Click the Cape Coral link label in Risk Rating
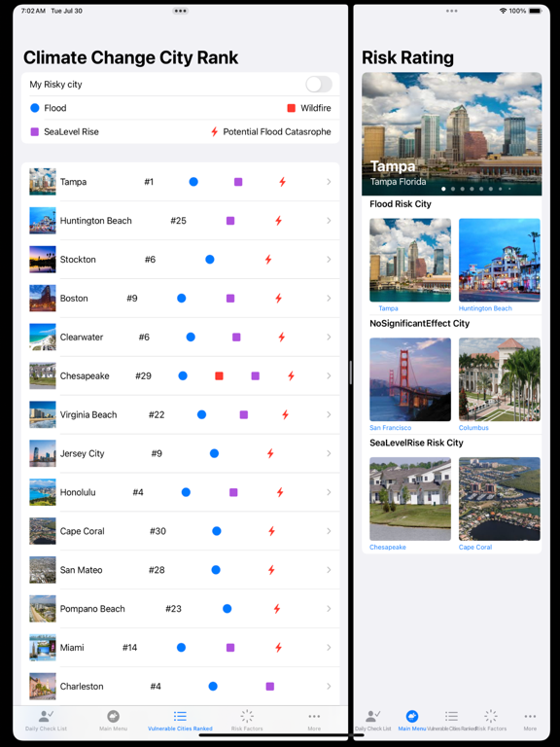 click(x=475, y=547)
